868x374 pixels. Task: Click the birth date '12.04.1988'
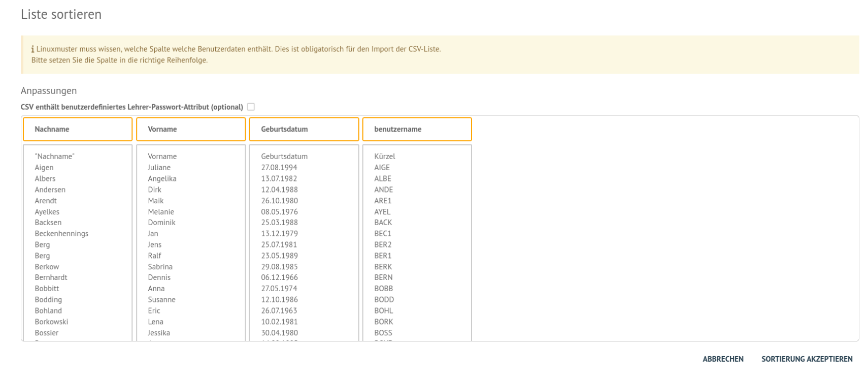coord(279,190)
